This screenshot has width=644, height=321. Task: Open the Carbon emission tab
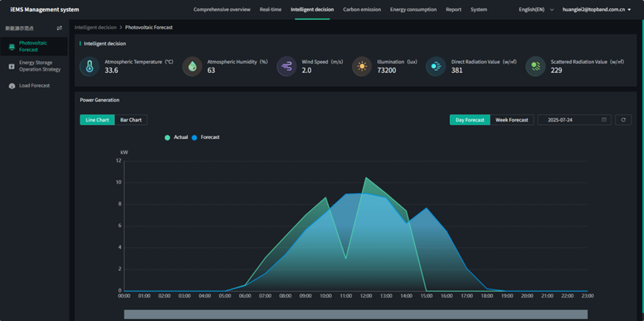tap(362, 10)
